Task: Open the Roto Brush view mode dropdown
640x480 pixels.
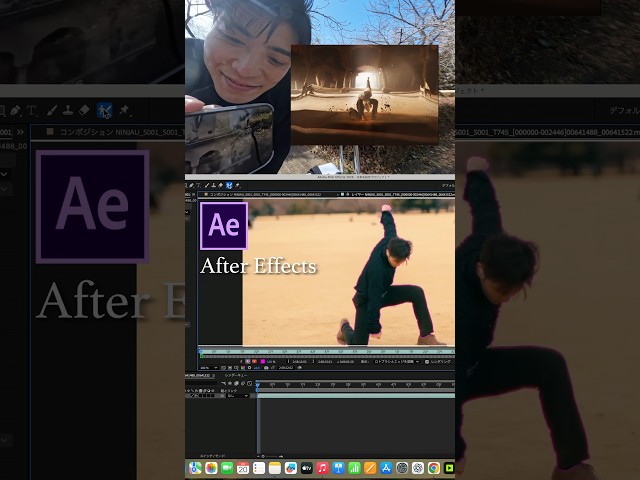Action: click(397, 362)
